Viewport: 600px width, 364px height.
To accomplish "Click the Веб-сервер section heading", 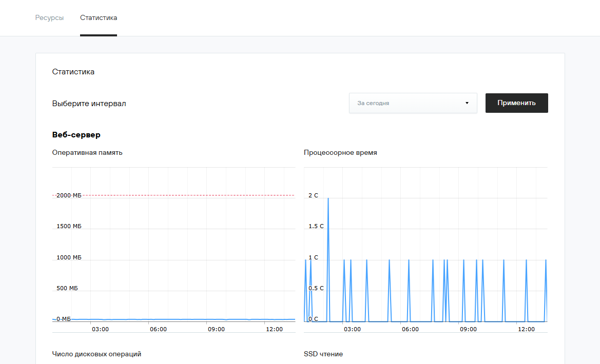I will pyautogui.click(x=76, y=135).
